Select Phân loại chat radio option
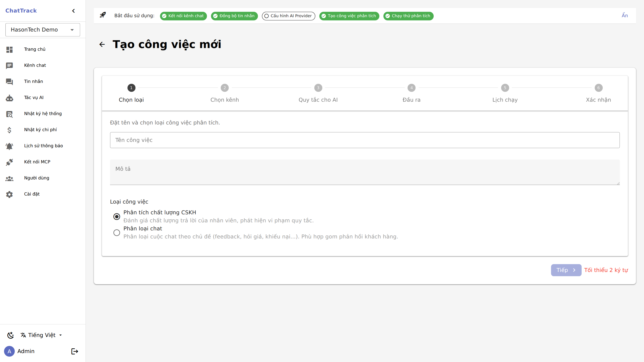This screenshot has height=362, width=644. 117,233
